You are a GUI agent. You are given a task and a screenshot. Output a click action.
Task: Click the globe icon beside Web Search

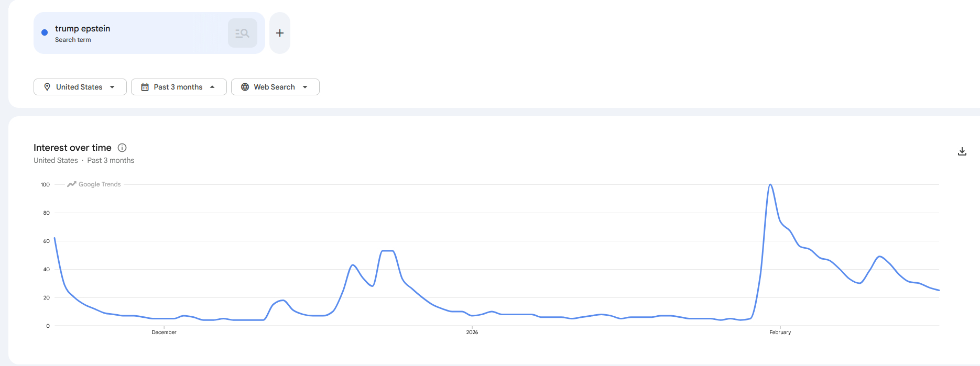pos(245,87)
